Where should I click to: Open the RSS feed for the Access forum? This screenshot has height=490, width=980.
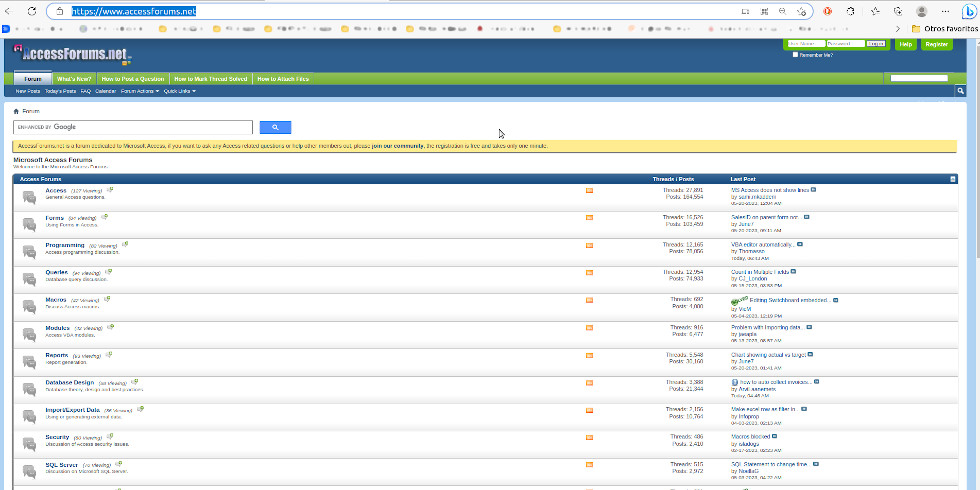pyautogui.click(x=589, y=191)
